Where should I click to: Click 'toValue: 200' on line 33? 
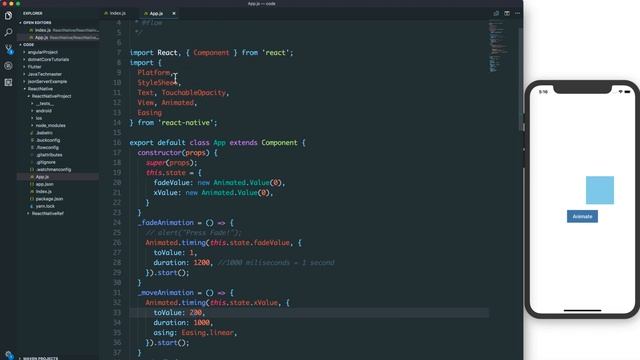point(178,313)
